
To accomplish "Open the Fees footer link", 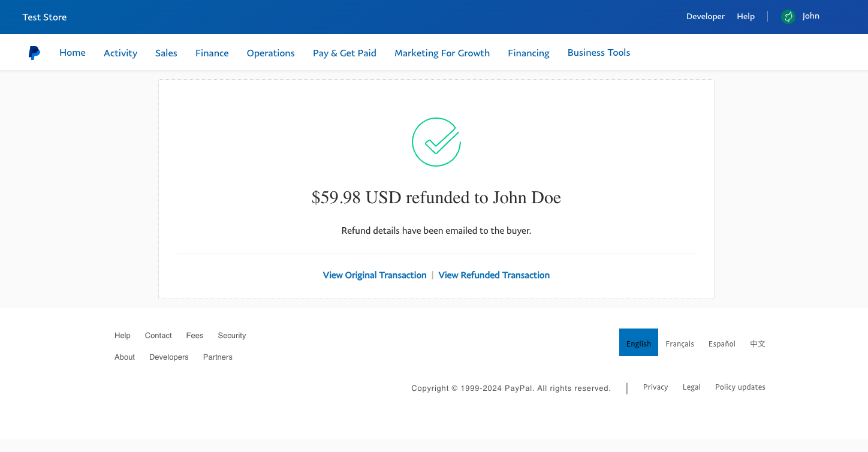I will 195,336.
